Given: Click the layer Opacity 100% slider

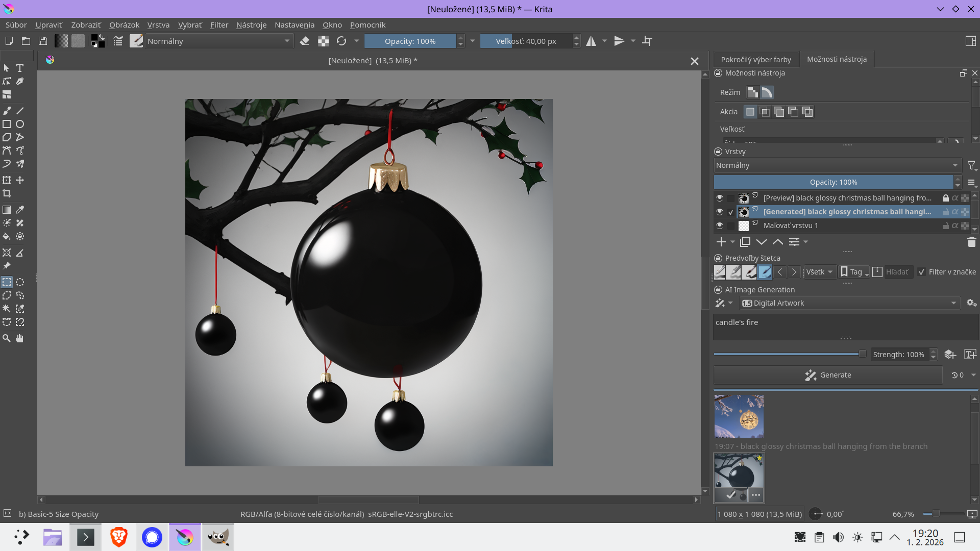Looking at the screenshot, I should point(833,182).
